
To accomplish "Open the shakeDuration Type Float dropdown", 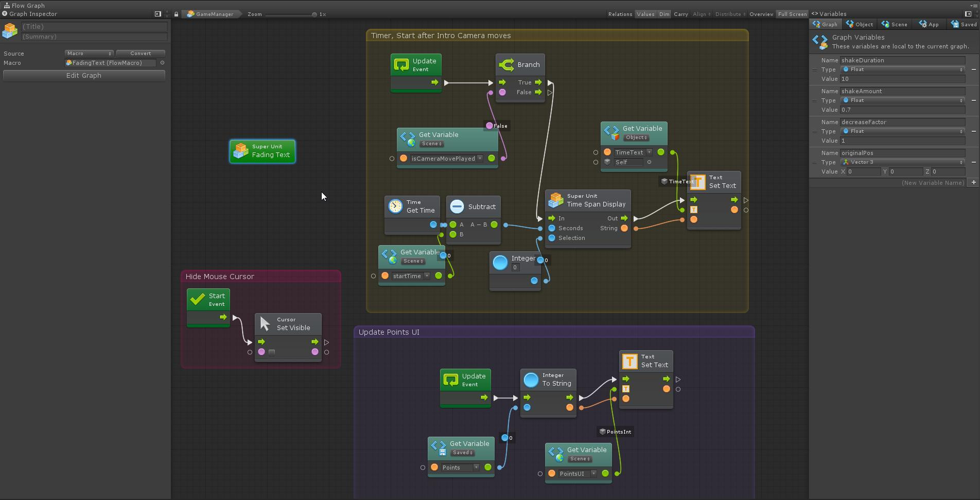I will point(902,70).
